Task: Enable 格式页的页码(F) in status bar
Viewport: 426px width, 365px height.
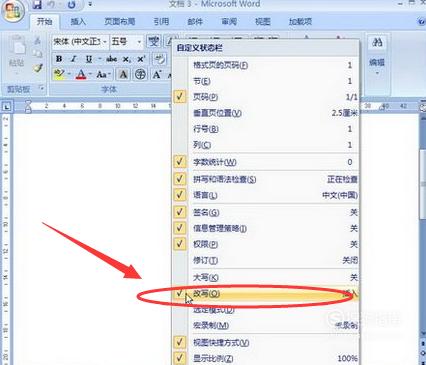Action: 266,65
